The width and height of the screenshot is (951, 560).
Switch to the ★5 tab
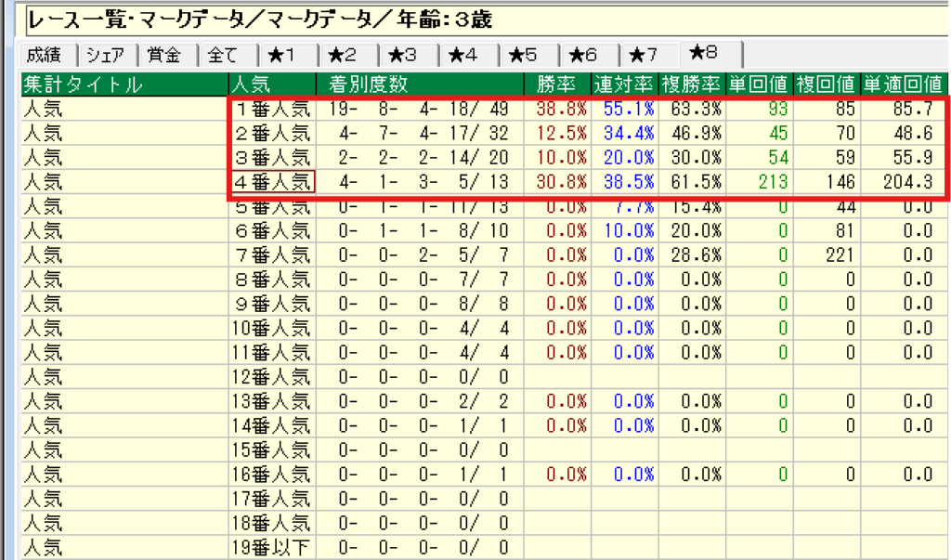(527, 56)
